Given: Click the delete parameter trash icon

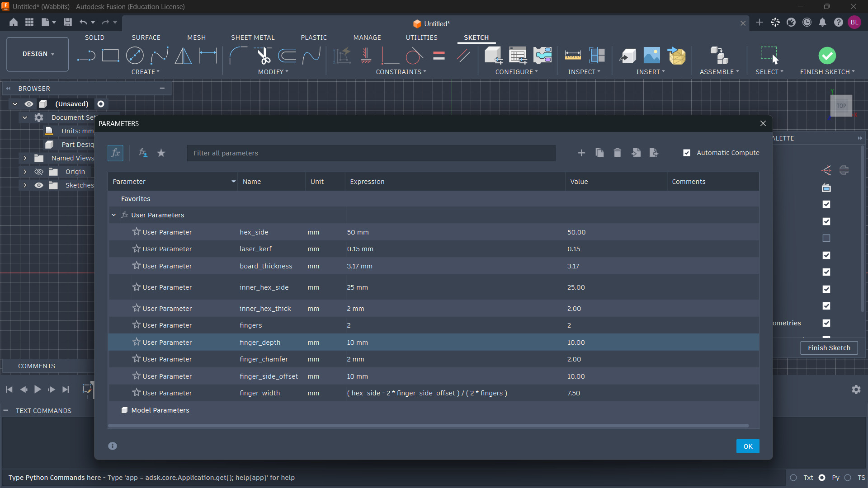Looking at the screenshot, I should pos(617,153).
